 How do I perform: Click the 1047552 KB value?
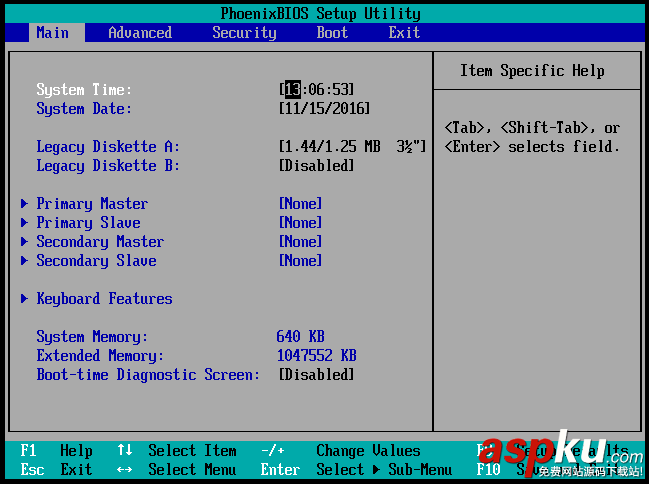pos(317,356)
